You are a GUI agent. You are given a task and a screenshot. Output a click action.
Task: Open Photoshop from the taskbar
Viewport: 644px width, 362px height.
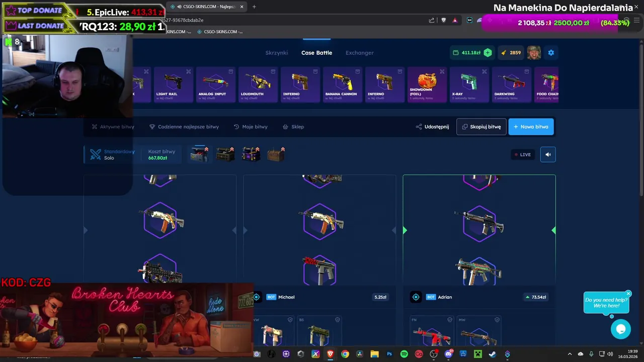389,354
